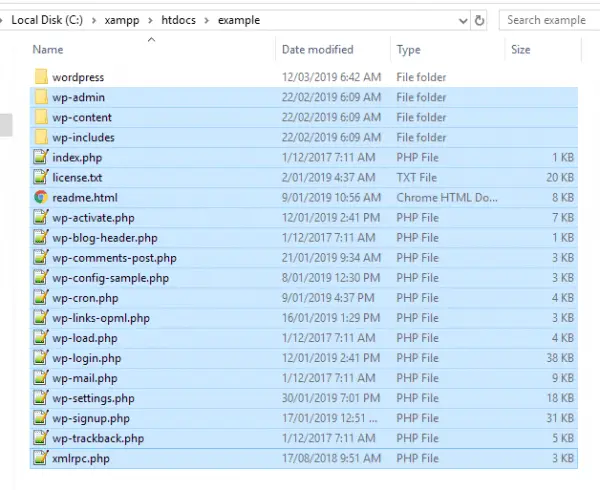Navigate to Local Disk (C:) breadcrumb
This screenshot has width=600, height=490.
coord(47,20)
